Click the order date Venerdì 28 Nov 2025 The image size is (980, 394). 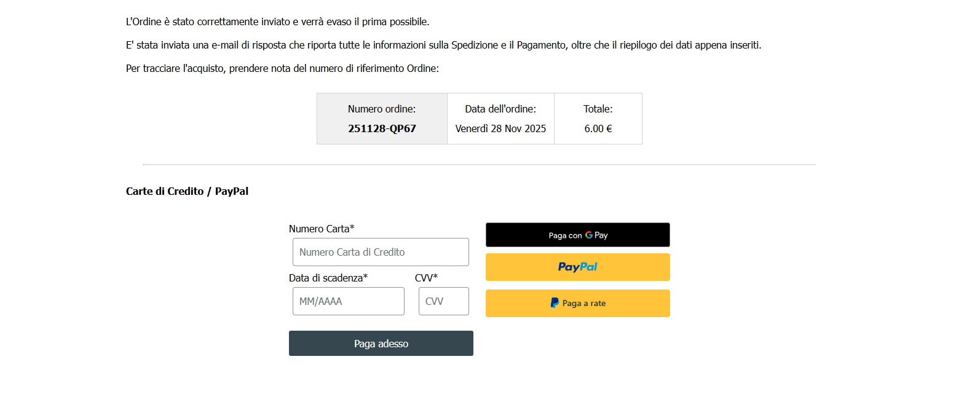500,128
